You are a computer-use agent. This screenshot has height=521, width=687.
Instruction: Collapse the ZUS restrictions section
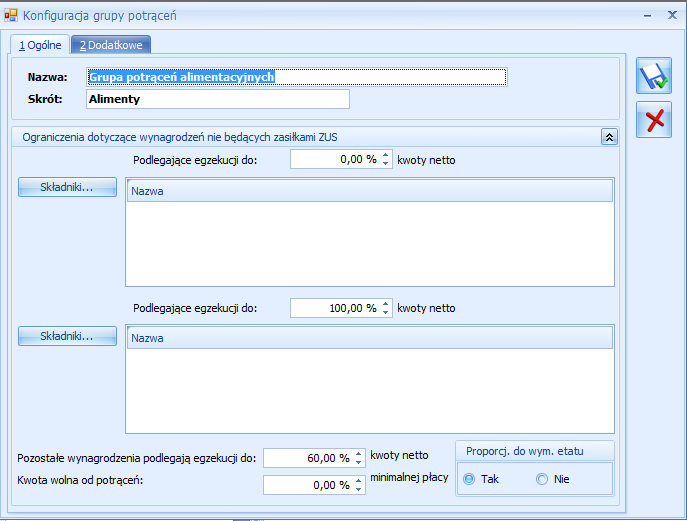[609, 137]
